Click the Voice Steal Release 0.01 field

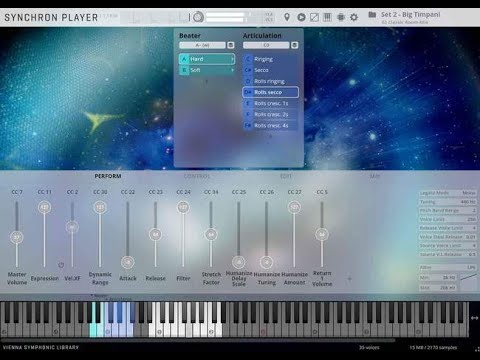point(448,237)
